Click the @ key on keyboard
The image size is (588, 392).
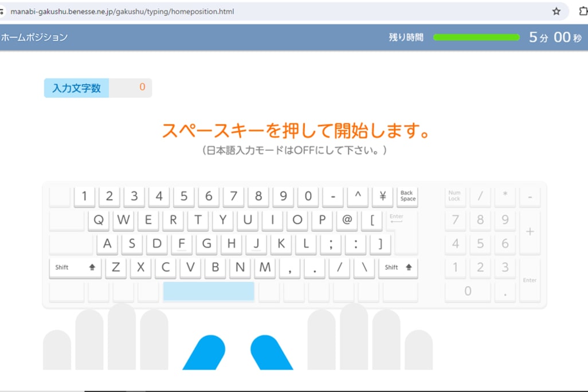[347, 220]
